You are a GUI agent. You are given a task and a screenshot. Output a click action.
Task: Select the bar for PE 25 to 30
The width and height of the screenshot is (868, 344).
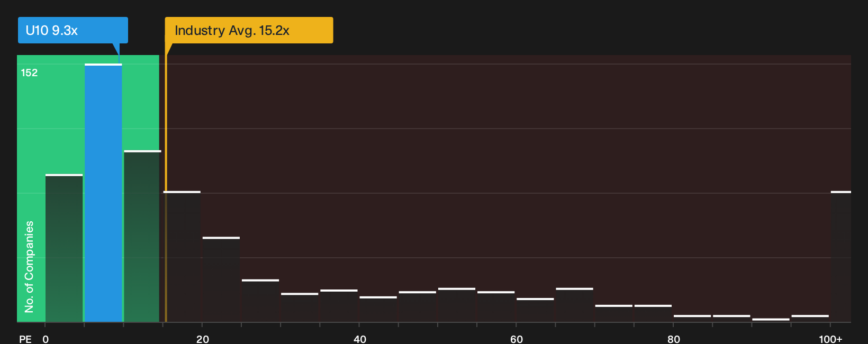[x=260, y=301]
